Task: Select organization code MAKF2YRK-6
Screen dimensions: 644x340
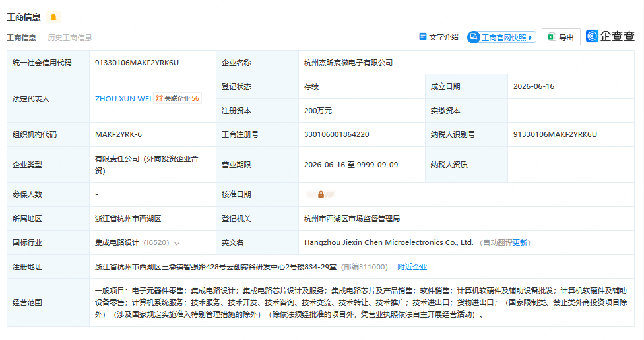Action: click(x=118, y=134)
